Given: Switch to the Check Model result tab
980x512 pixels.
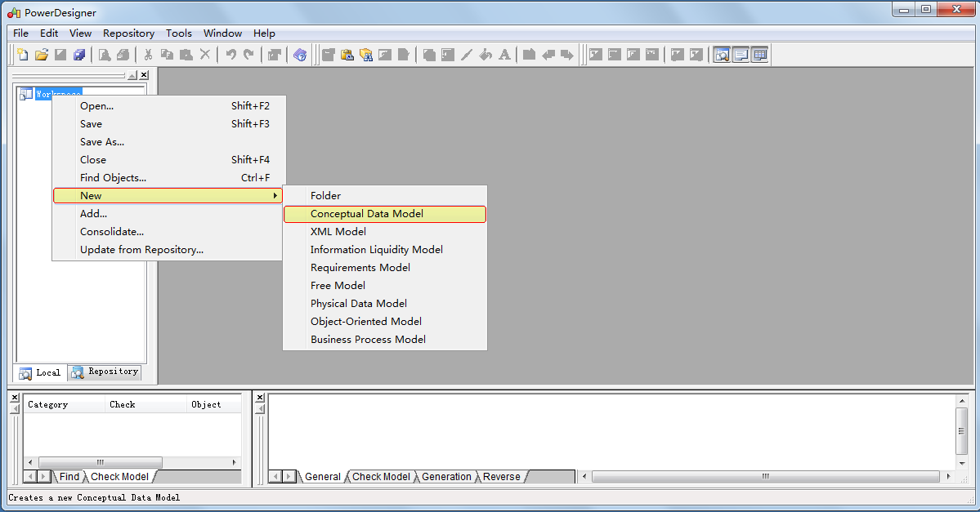Looking at the screenshot, I should point(119,476).
